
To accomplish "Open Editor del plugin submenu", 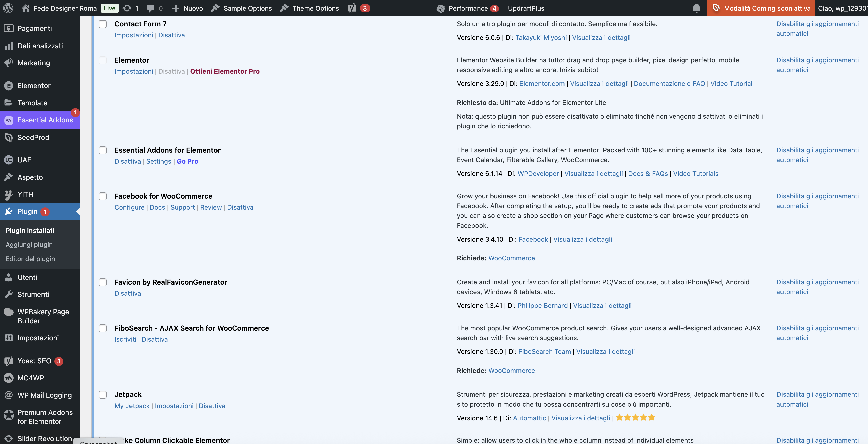I will [x=30, y=259].
